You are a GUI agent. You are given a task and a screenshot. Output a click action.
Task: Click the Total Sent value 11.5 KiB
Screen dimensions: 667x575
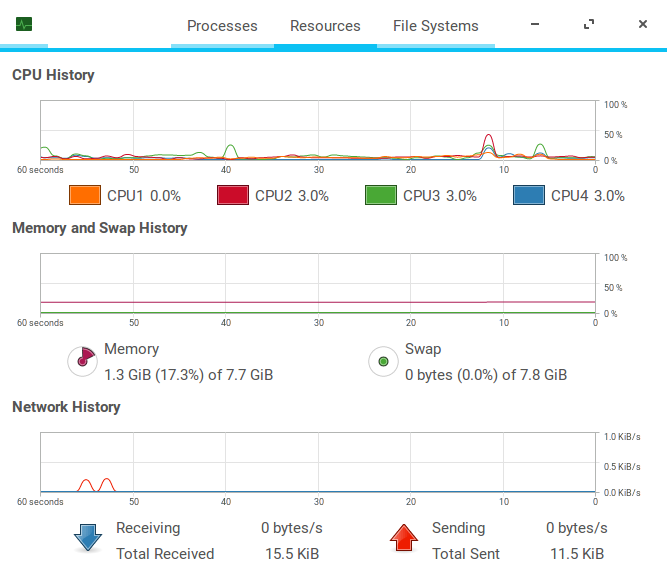[x=575, y=553]
